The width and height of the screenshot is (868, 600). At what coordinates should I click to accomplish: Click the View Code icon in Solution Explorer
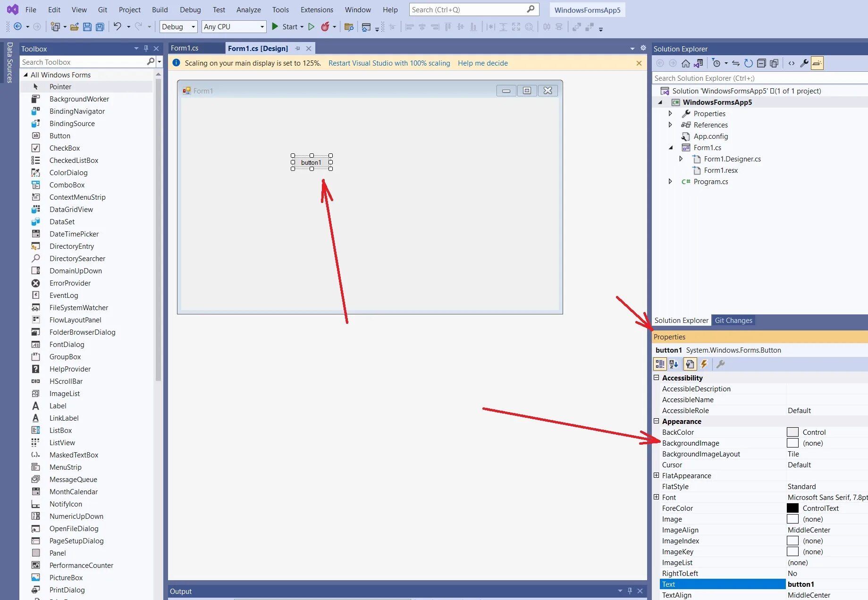792,63
